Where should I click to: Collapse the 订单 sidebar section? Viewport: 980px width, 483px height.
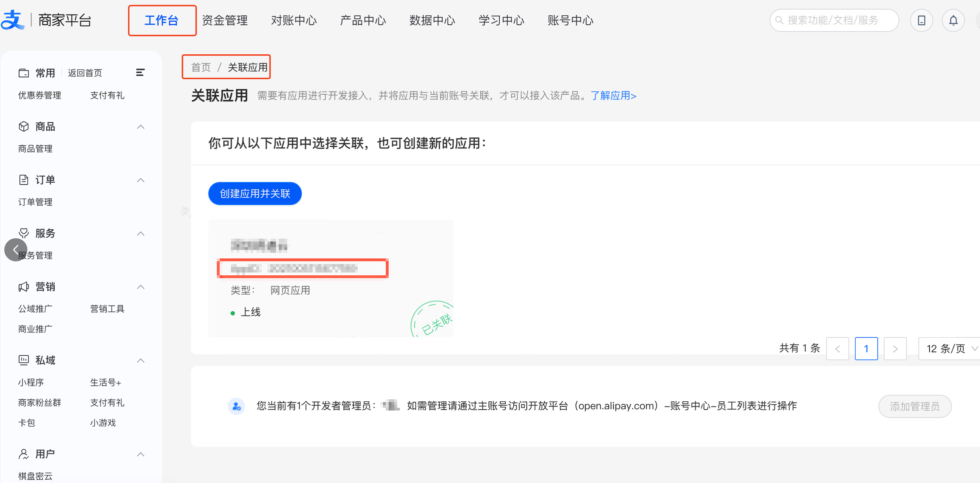click(x=140, y=180)
